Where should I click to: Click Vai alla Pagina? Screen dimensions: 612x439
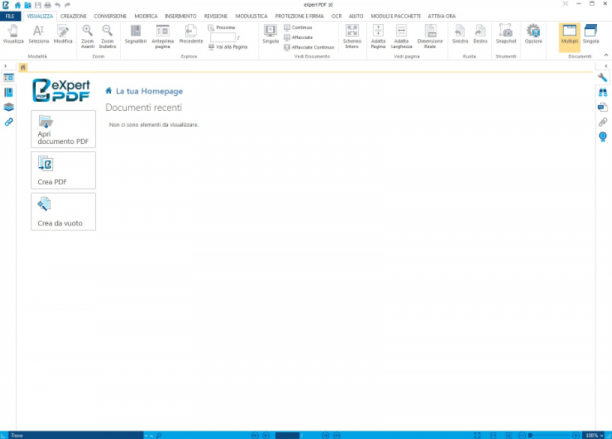coord(228,47)
